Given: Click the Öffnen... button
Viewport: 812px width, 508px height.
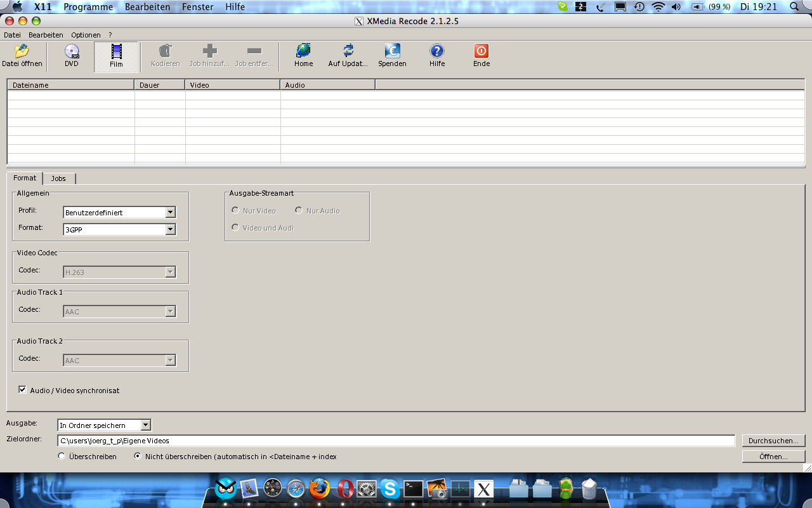Looking at the screenshot, I should [773, 457].
